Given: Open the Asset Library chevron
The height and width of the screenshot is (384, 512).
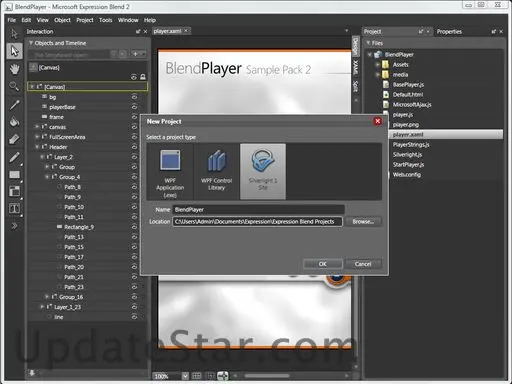Looking at the screenshot, I should click(14, 226).
